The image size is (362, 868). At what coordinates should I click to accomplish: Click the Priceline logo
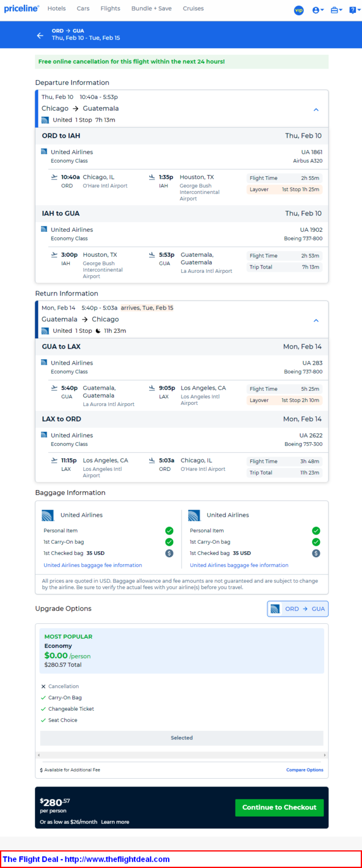pos(22,9)
